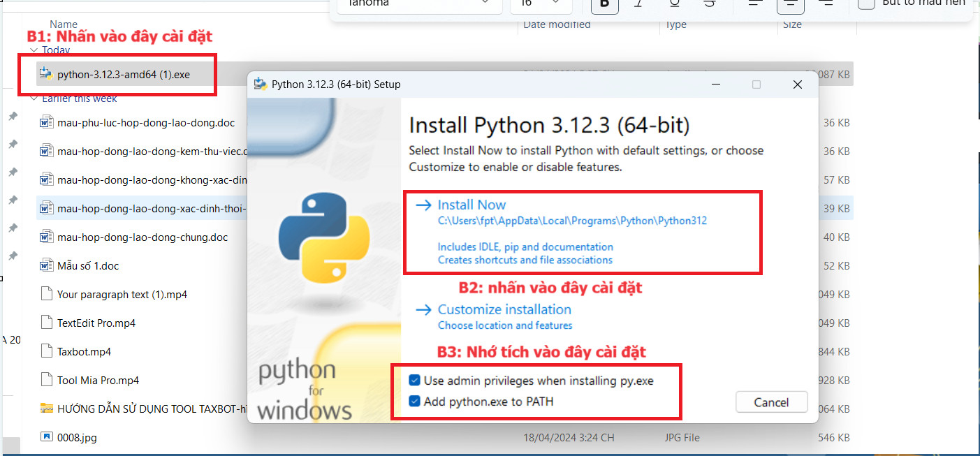980x456 pixels.
Task: Click the arrow icon beside Customize installation
Action: pyautogui.click(x=423, y=309)
